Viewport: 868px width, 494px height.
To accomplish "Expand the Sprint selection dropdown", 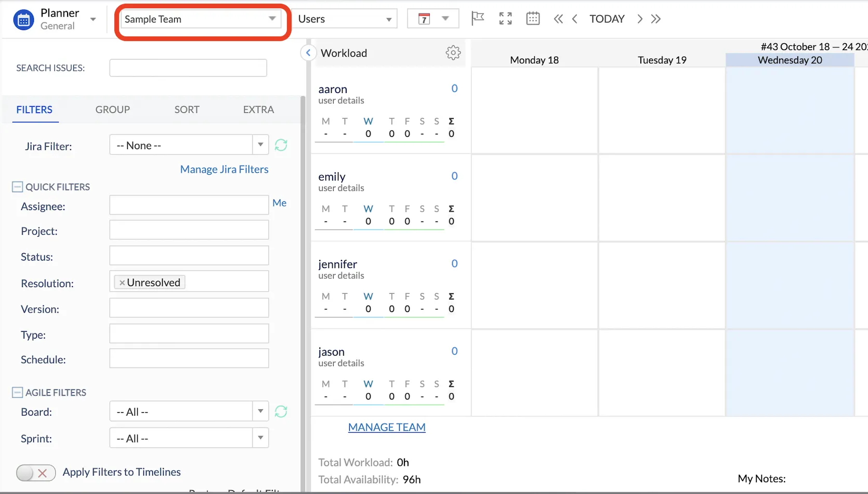I will point(260,438).
